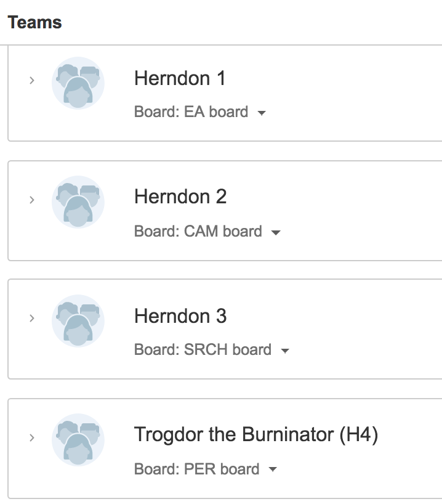
Task: Expand the Herndon 3 team row chevron
Action: [x=31, y=318]
